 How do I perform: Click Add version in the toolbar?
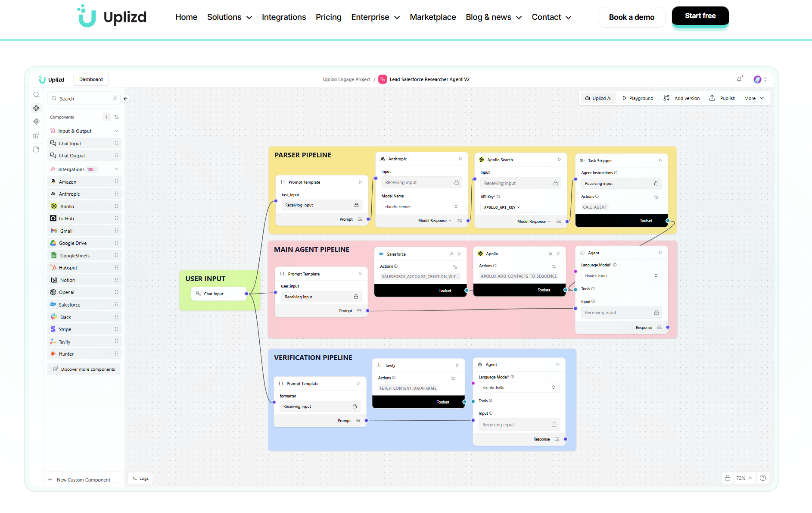pyautogui.click(x=681, y=98)
